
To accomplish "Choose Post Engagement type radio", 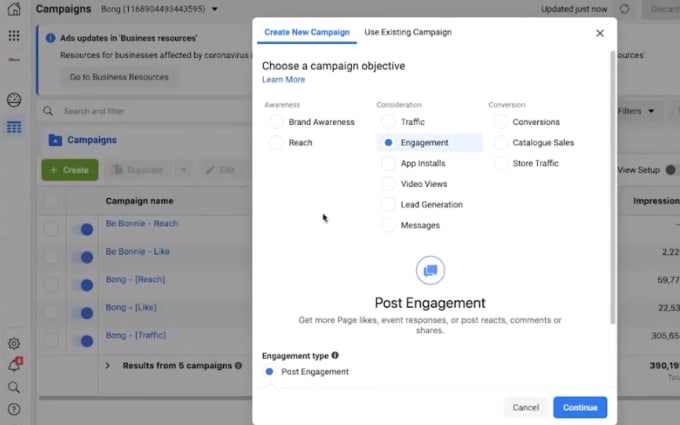I will coord(269,372).
